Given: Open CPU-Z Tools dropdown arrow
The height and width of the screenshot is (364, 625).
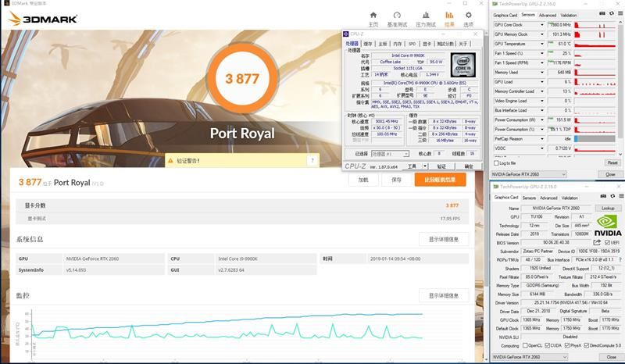Looking at the screenshot, I should pos(425,166).
